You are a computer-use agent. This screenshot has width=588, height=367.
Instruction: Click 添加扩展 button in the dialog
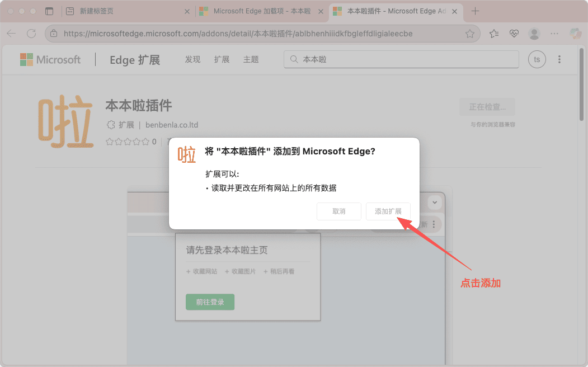tap(388, 211)
